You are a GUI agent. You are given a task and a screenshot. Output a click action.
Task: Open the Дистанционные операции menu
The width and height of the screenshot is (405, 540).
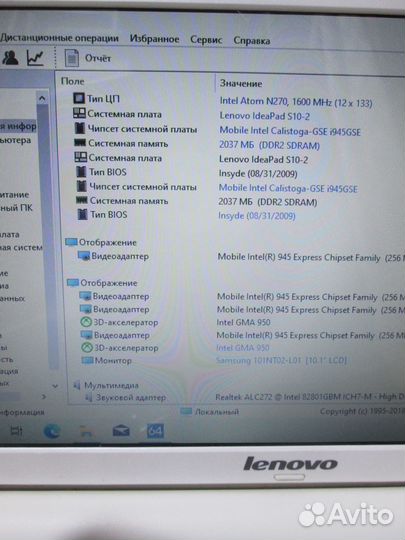click(x=59, y=38)
